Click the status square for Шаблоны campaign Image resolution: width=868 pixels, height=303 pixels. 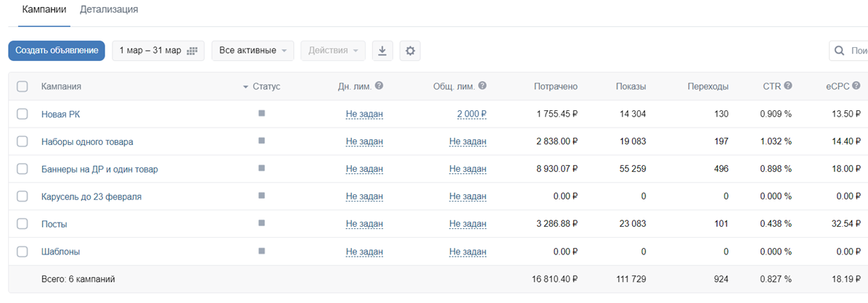(x=261, y=251)
